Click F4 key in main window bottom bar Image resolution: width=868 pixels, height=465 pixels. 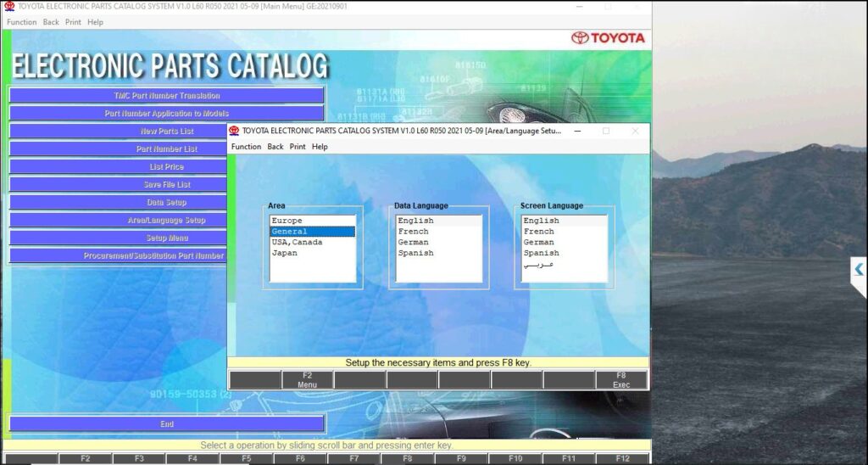pyautogui.click(x=192, y=459)
